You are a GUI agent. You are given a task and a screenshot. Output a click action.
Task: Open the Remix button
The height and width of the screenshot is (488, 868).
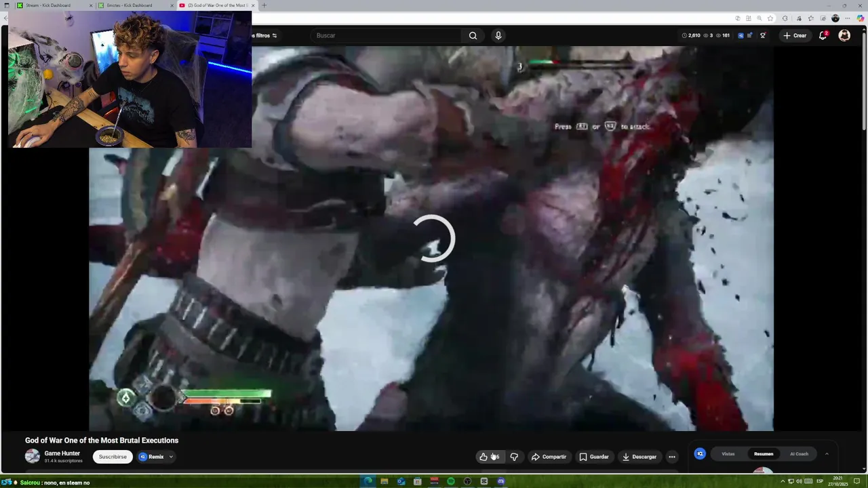point(151,457)
